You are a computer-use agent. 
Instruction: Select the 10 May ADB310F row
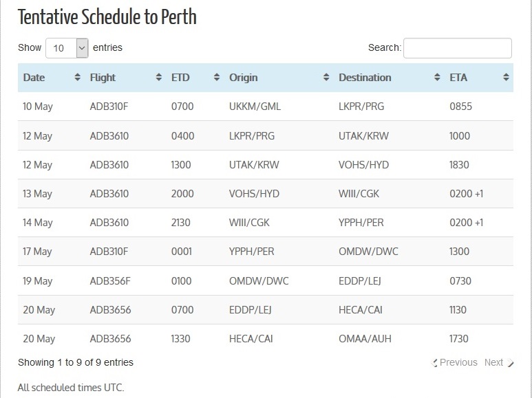266,107
